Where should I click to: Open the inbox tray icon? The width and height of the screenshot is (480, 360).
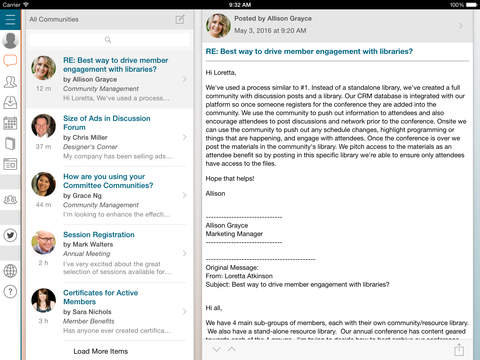click(10, 102)
